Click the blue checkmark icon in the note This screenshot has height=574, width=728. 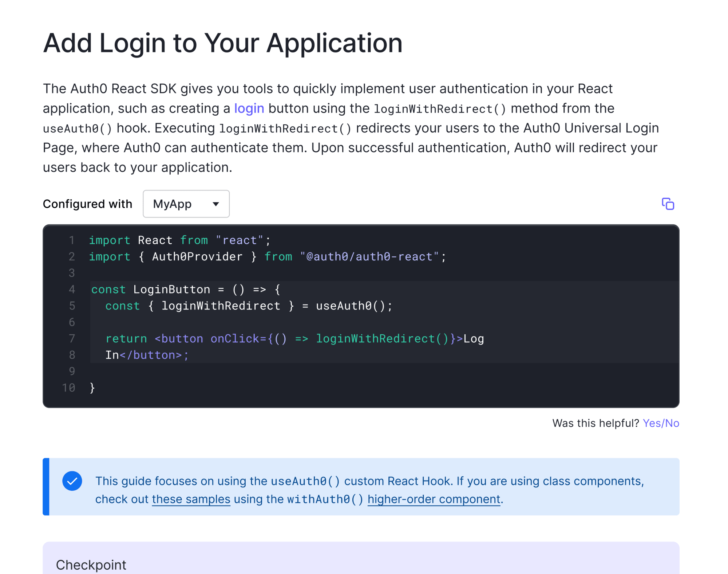click(72, 481)
